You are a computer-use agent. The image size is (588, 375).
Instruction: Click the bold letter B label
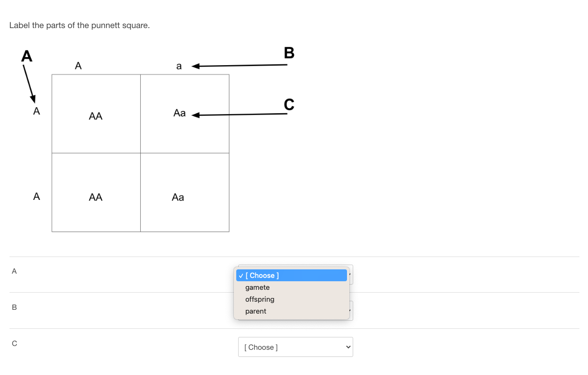click(x=289, y=53)
